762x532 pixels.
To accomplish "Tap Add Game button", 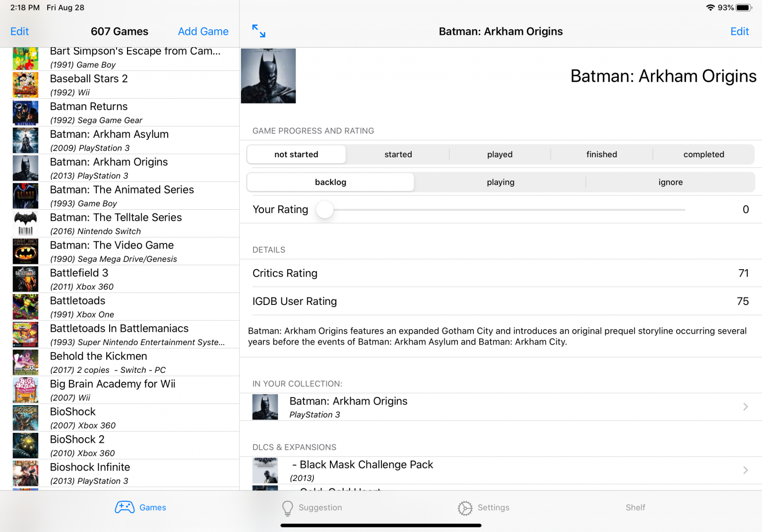I will click(203, 31).
